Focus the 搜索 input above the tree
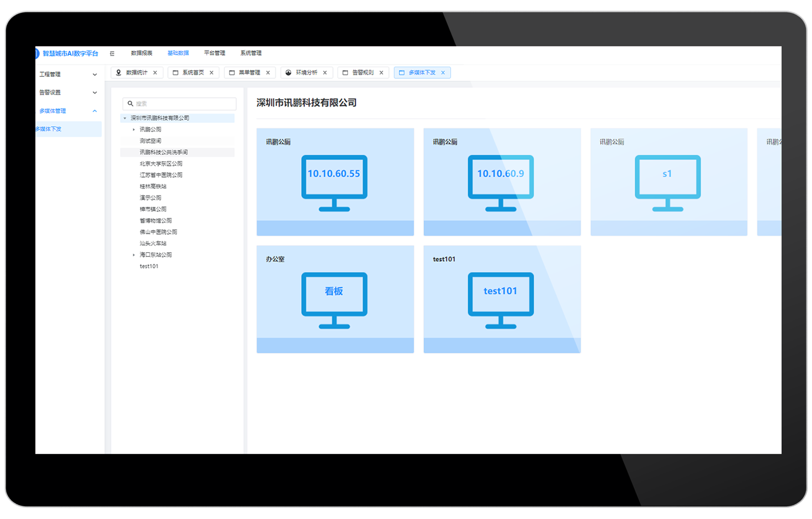Viewport: 812px width, 519px height. [x=183, y=104]
